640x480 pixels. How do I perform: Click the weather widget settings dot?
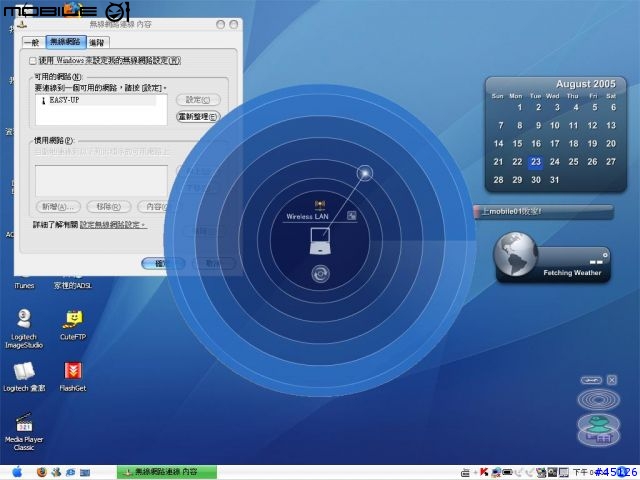[605, 255]
